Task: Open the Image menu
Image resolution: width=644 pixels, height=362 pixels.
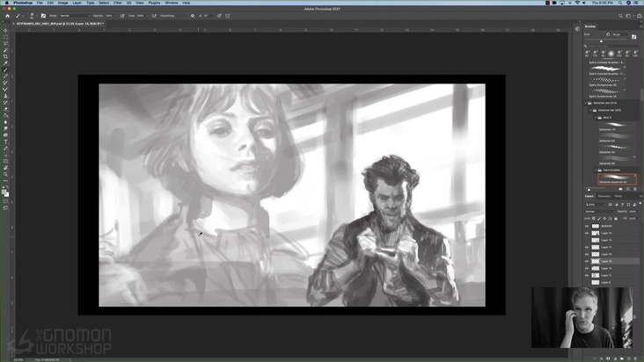Action: coord(62,3)
